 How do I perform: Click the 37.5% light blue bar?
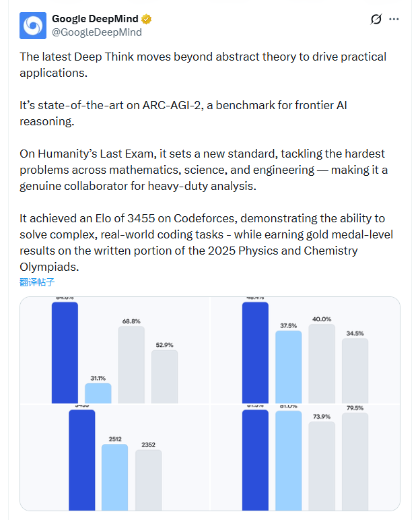[289, 366]
